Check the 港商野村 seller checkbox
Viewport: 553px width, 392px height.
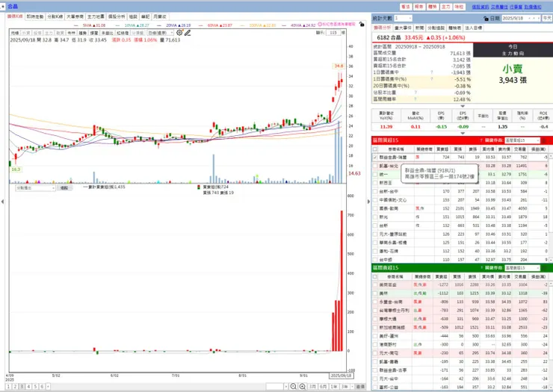[375, 344]
